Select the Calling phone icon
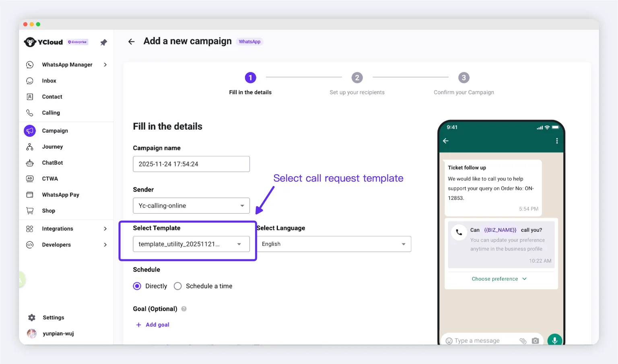Viewport: 618px width, 364px height. point(30,113)
